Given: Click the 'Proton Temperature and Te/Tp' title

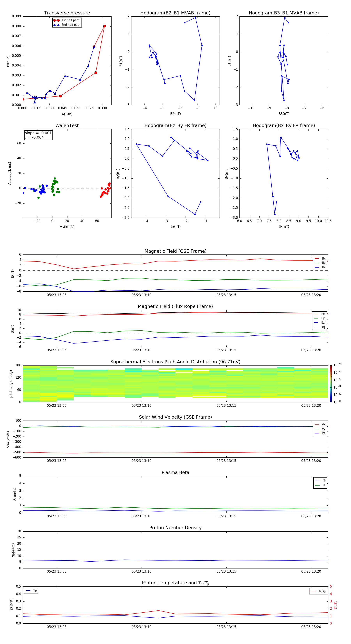Looking at the screenshot, I should point(175,583).
